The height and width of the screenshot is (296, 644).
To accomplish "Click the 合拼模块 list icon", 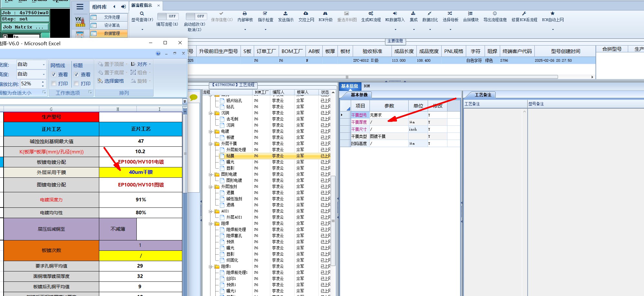I will [x=470, y=14].
